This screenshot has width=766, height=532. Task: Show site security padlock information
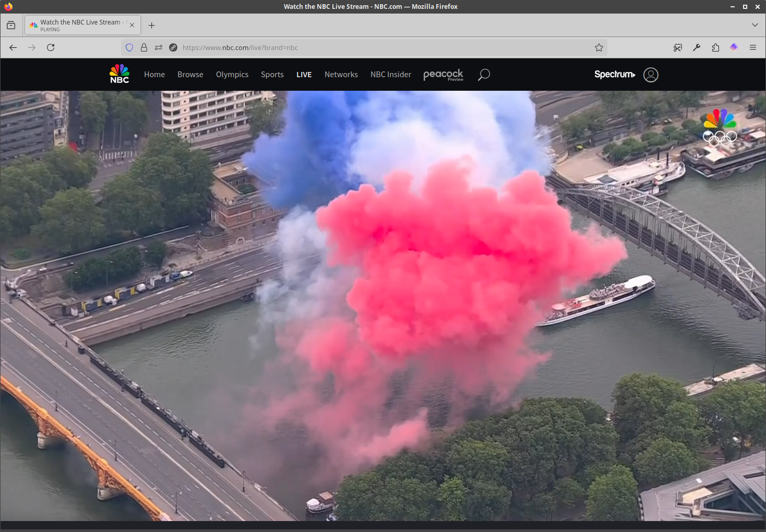tap(144, 47)
